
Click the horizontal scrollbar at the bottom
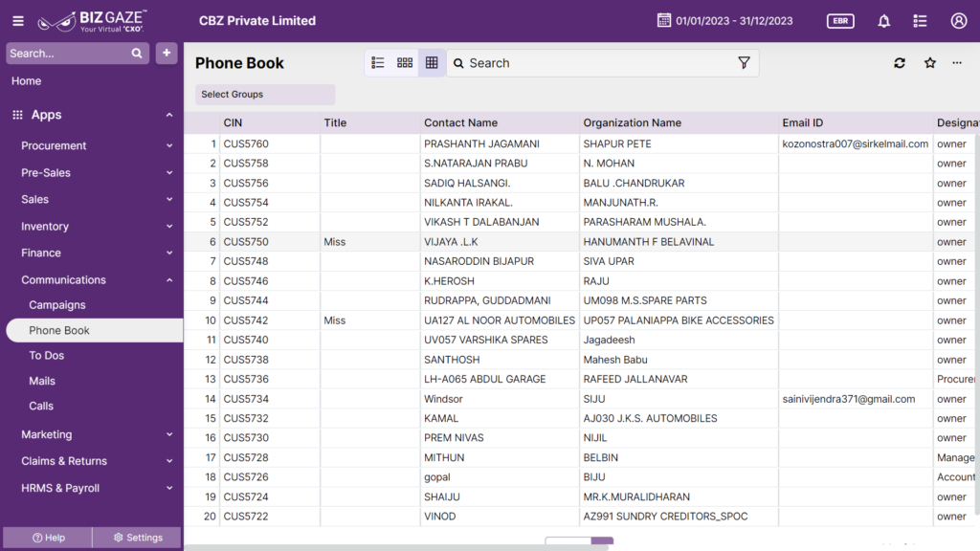pos(396,548)
